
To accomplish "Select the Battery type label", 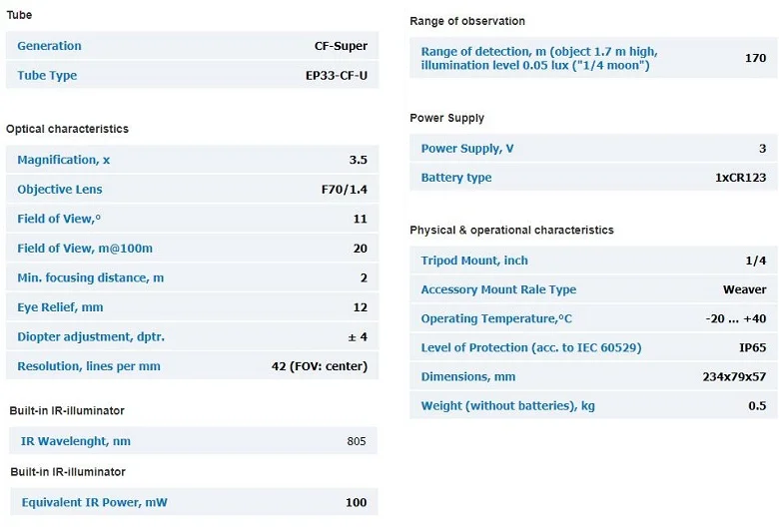I will [x=456, y=178].
